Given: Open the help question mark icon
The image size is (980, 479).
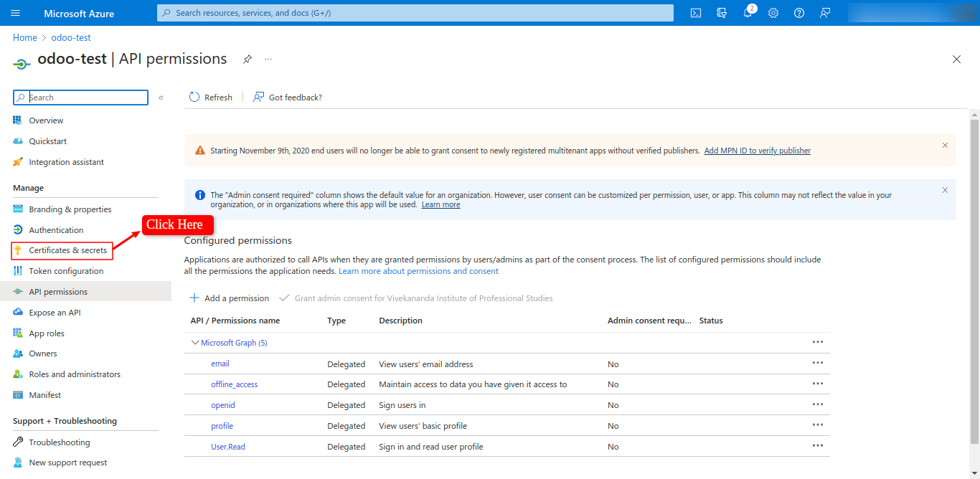Looking at the screenshot, I should [x=799, y=13].
